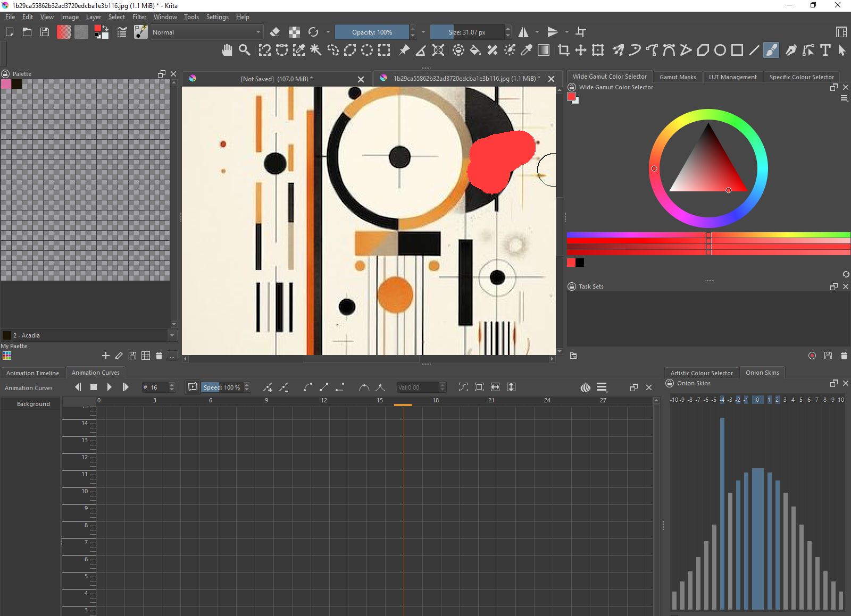Select the Rectangle shape tool

(x=737, y=50)
